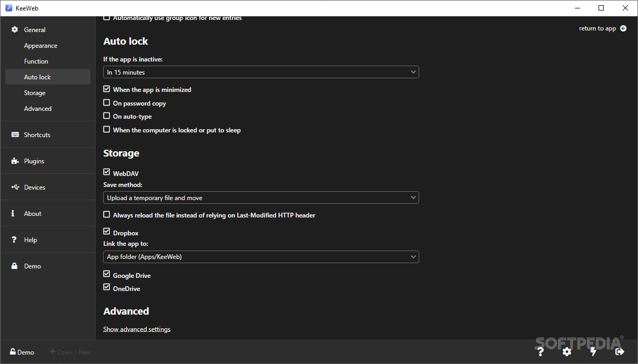
Task: Open the 'In 15 minutes' inactivity dropdown
Action: coord(261,72)
